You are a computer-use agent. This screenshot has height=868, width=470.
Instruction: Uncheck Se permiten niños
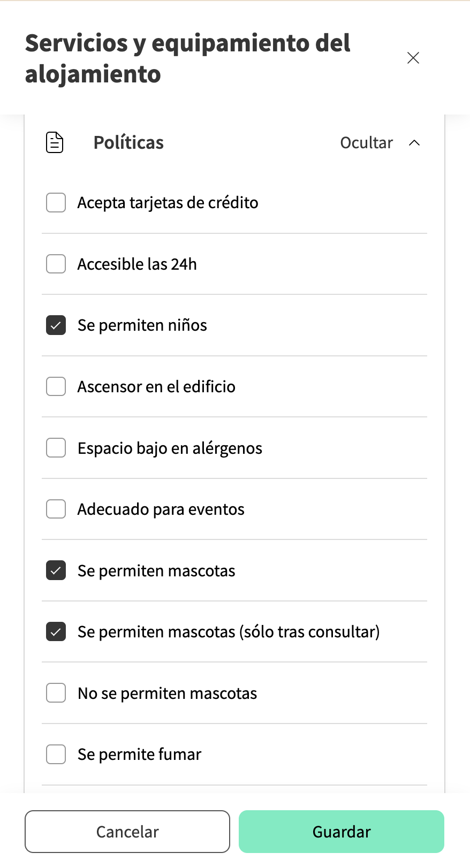56,325
